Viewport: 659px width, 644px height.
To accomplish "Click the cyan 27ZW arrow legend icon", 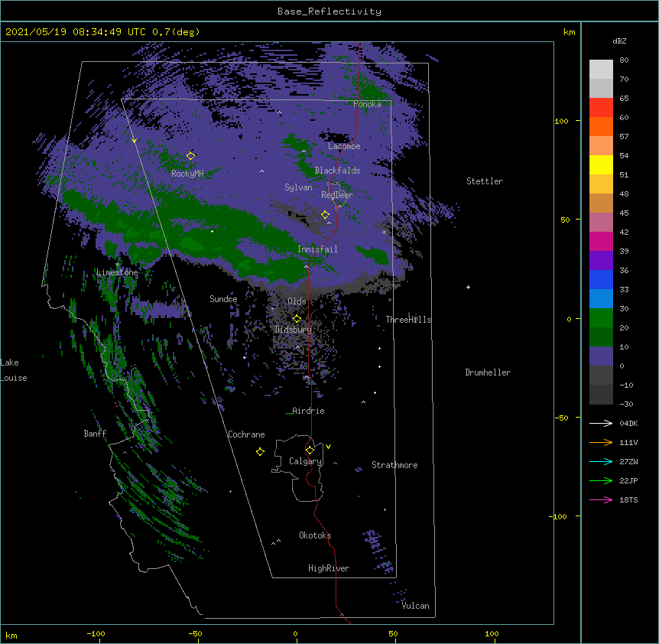I will (601, 461).
